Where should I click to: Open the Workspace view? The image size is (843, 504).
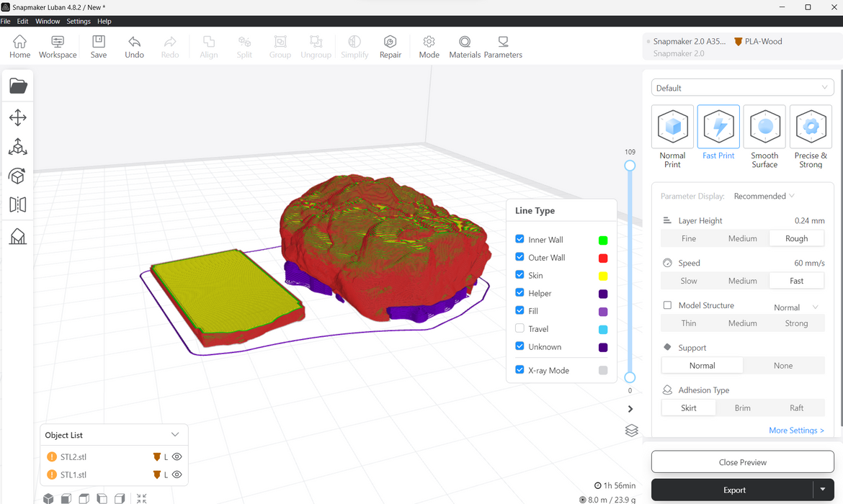tap(58, 46)
